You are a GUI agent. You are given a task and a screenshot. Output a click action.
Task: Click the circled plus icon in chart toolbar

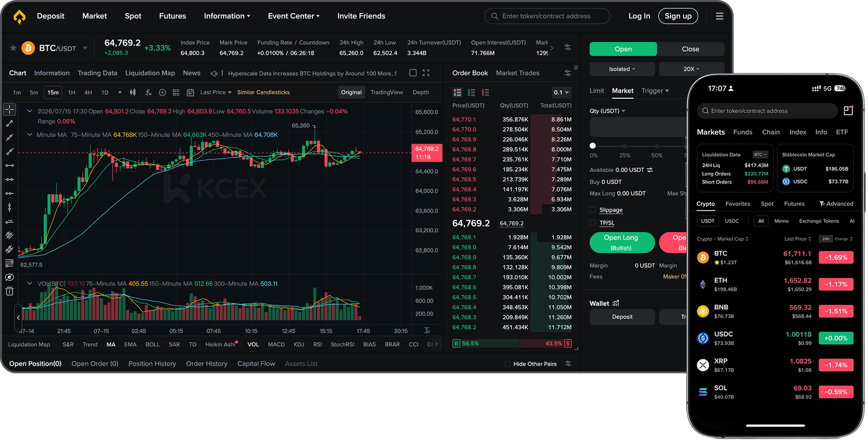click(x=162, y=92)
